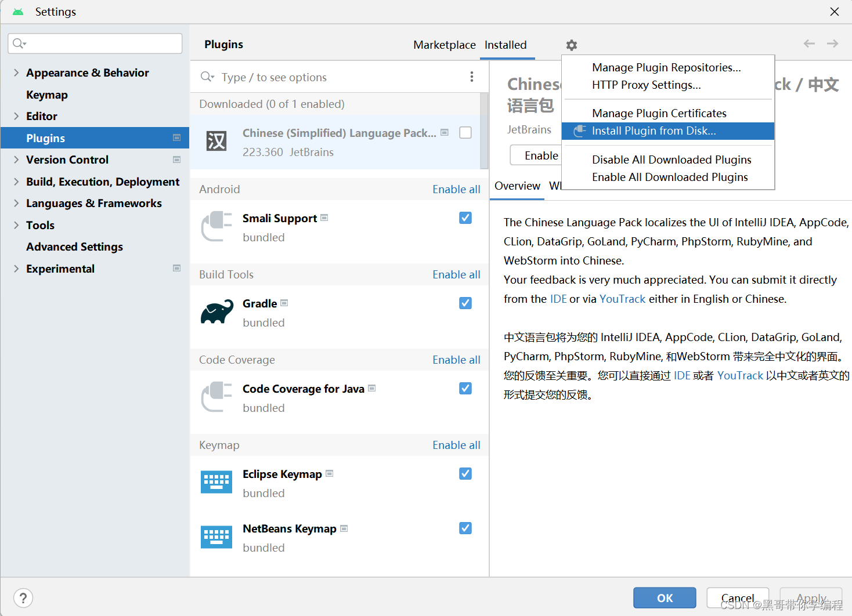Uncheck the Gradle plugin checkbox
852x616 pixels.
(465, 303)
